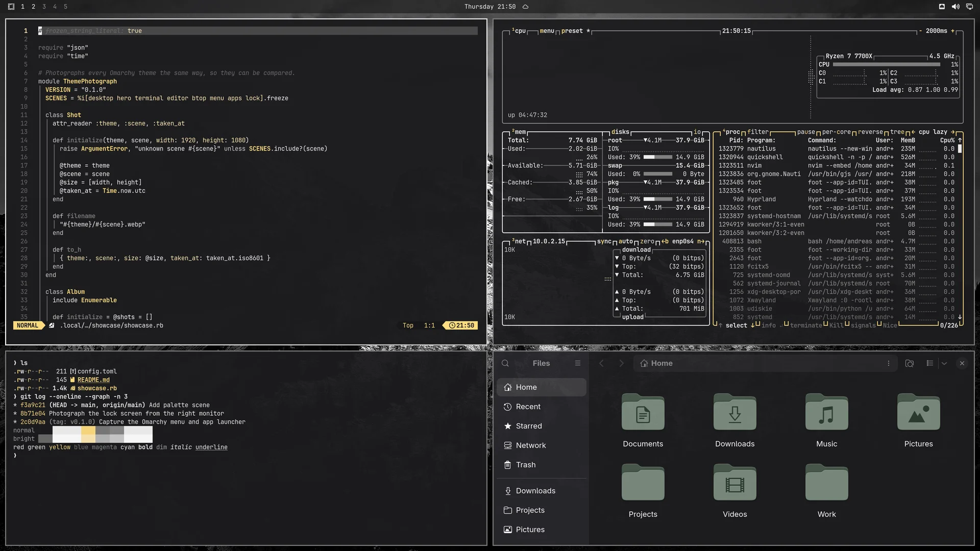Open the Files hamburger menu
The width and height of the screenshot is (980, 551).
[x=578, y=363]
